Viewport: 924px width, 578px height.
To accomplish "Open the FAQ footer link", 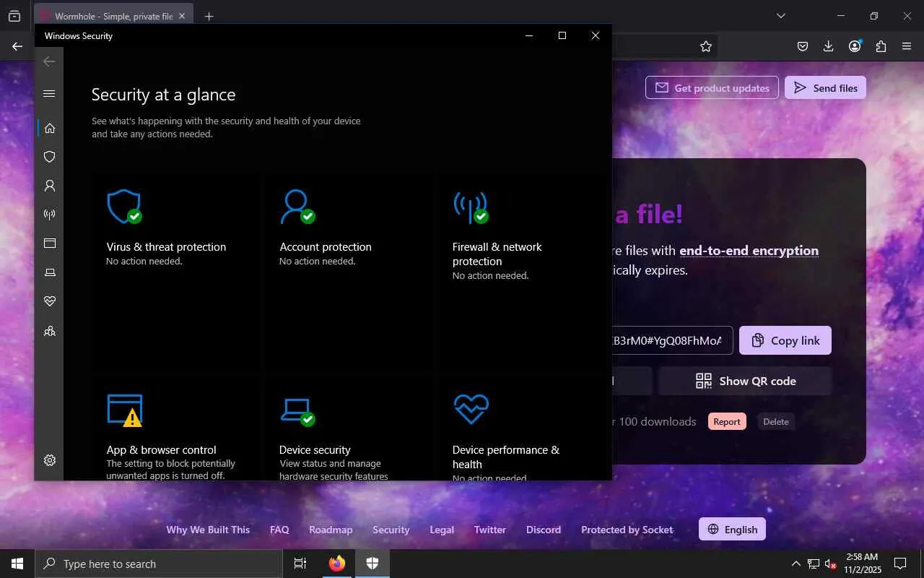I will click(279, 530).
